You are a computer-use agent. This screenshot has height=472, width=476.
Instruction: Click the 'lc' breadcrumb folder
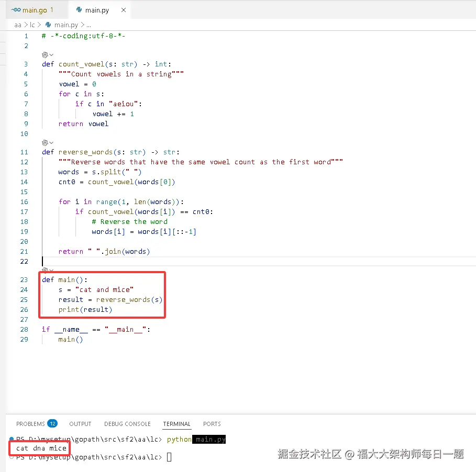[32, 25]
